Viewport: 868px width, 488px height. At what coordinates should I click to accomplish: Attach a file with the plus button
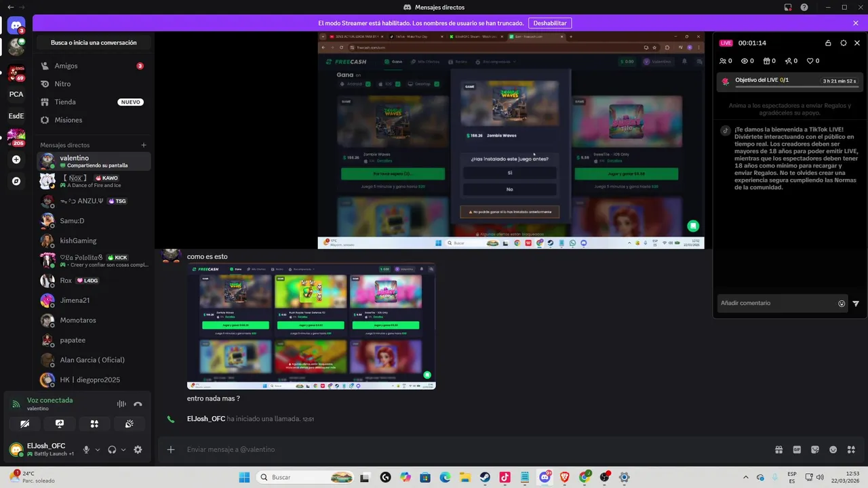171,449
